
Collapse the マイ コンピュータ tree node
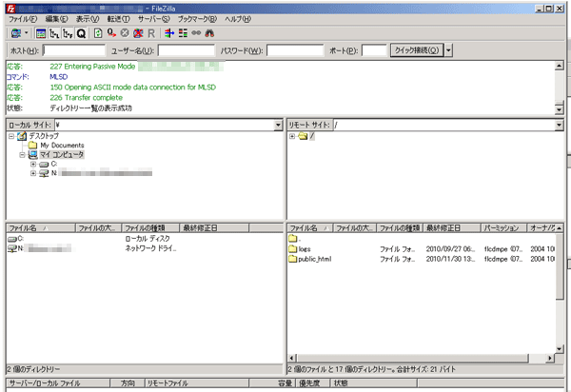point(22,155)
